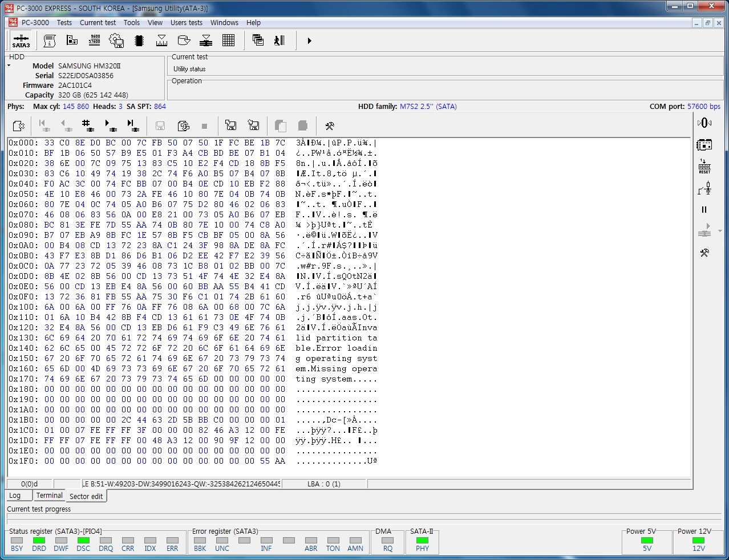Toggle the power switch circuit icon

(x=704, y=188)
